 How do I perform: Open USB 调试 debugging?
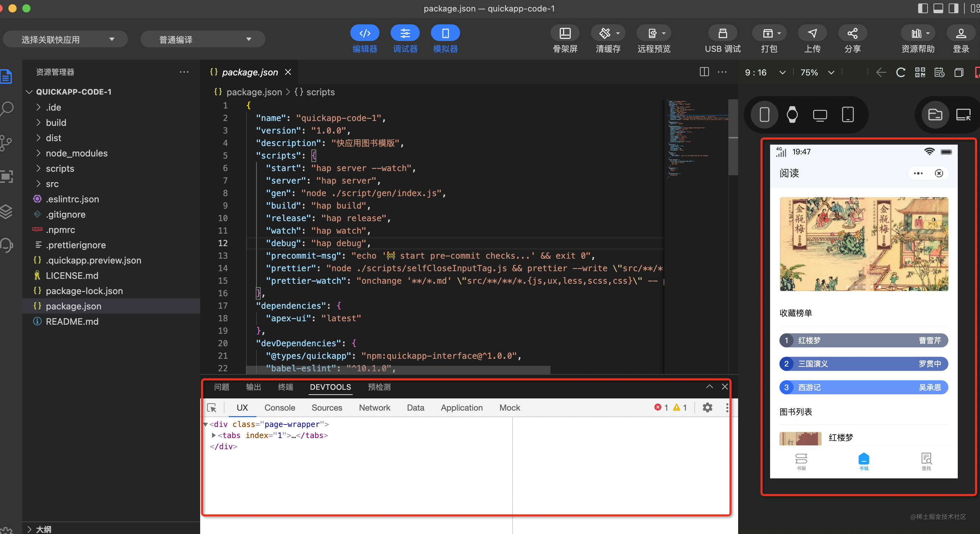point(722,34)
